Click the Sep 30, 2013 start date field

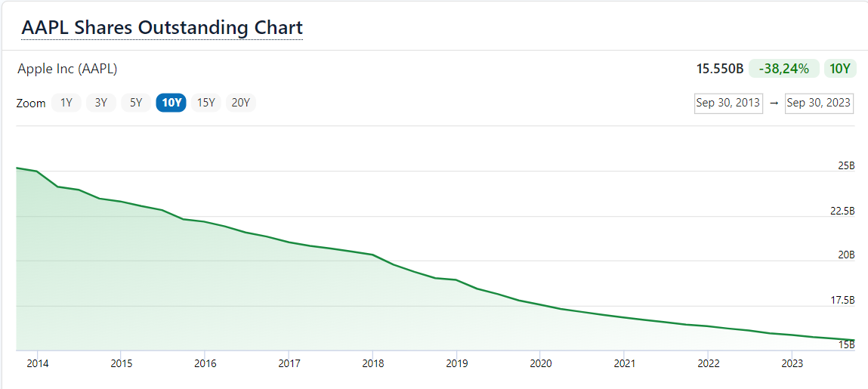[x=728, y=103]
